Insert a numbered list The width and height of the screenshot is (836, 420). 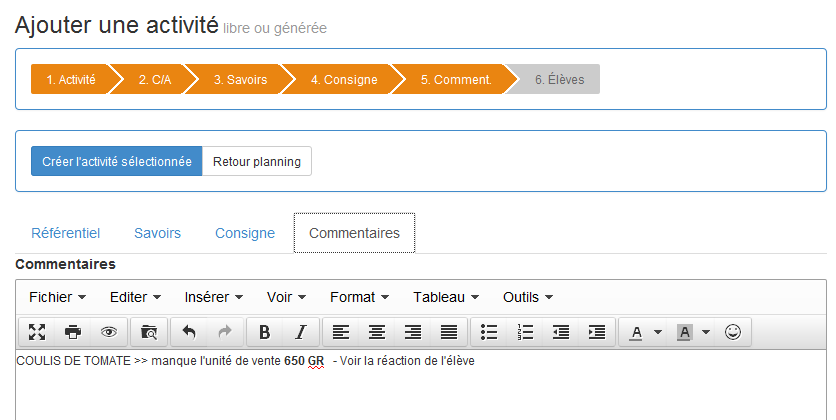tap(525, 332)
